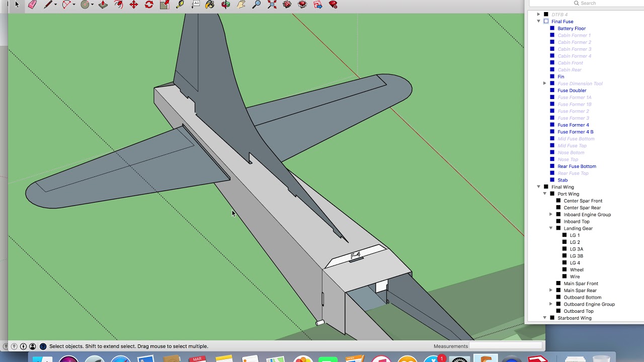Screen dimensions: 644x362
Task: Click the user account status icon
Action: coord(33,346)
